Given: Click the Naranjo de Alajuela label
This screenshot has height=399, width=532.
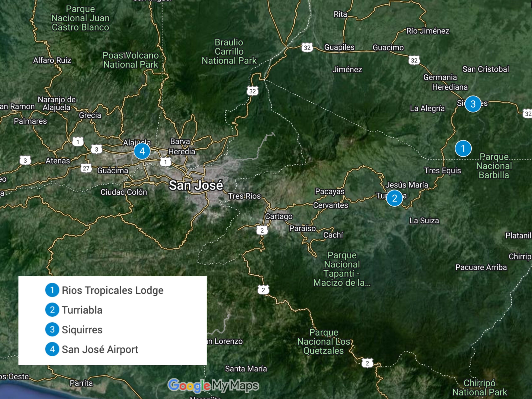Looking at the screenshot, I should click(57, 103).
